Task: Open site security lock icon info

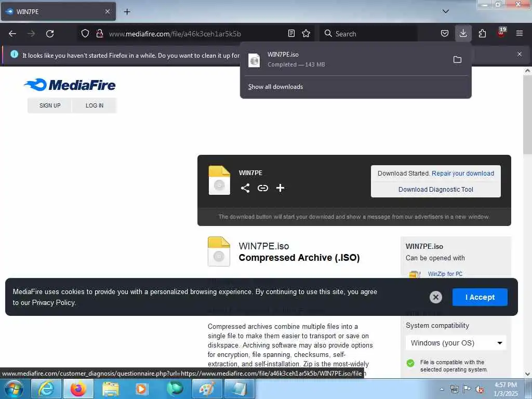Action: click(99, 33)
